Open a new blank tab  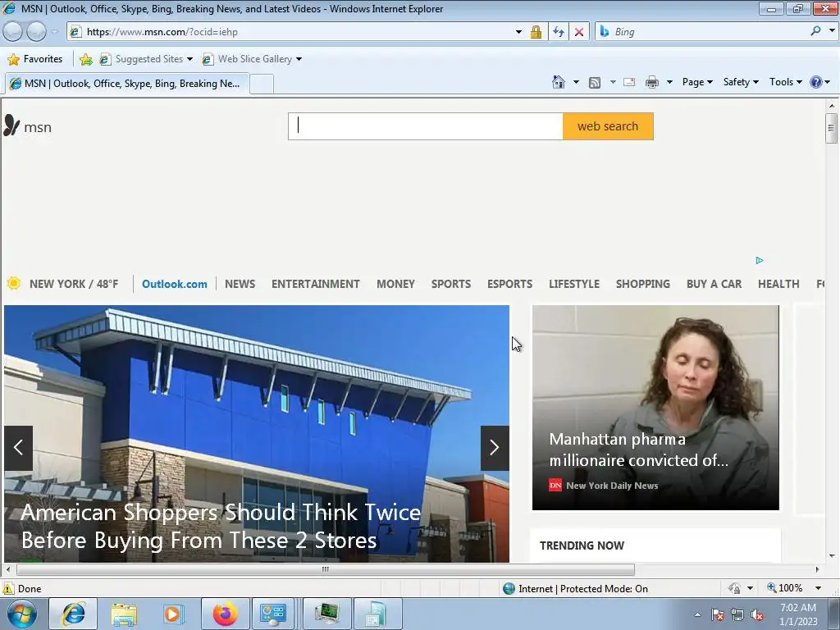[262, 84]
